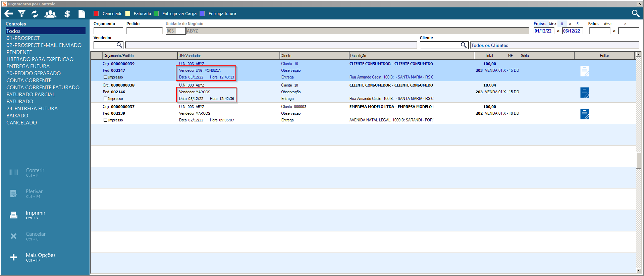Open Vendedor lookup magnifier
Image resolution: width=644 pixels, height=276 pixels.
coord(119,45)
